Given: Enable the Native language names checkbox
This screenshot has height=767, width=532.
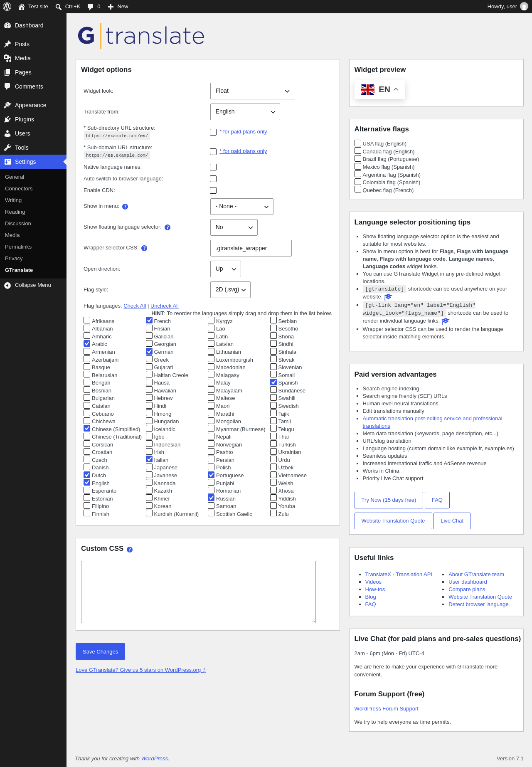Looking at the screenshot, I should (x=213, y=167).
